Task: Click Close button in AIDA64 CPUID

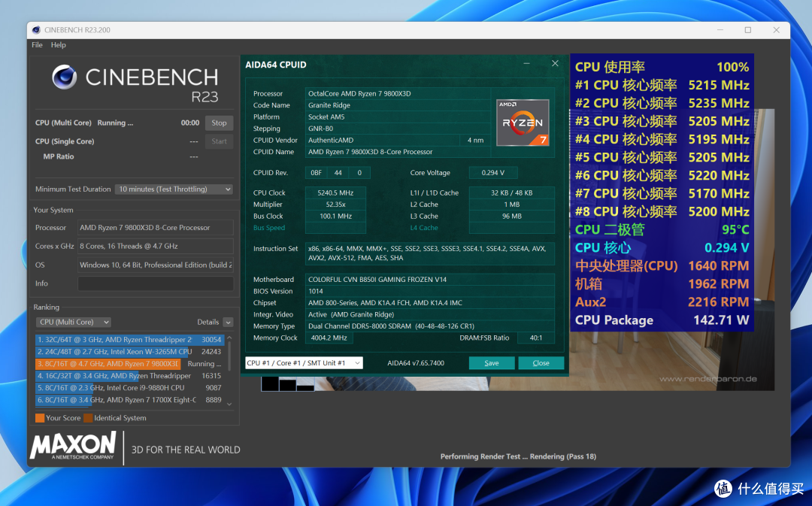Action: pos(541,363)
